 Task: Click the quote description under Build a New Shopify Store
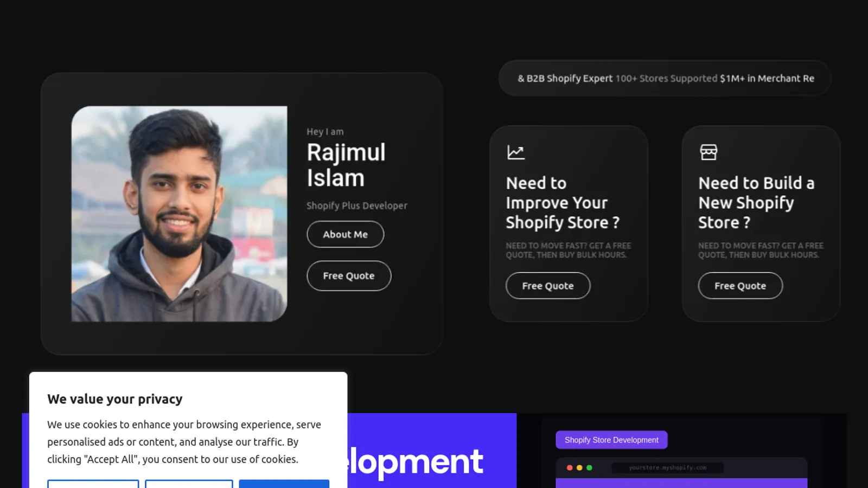[761, 250]
